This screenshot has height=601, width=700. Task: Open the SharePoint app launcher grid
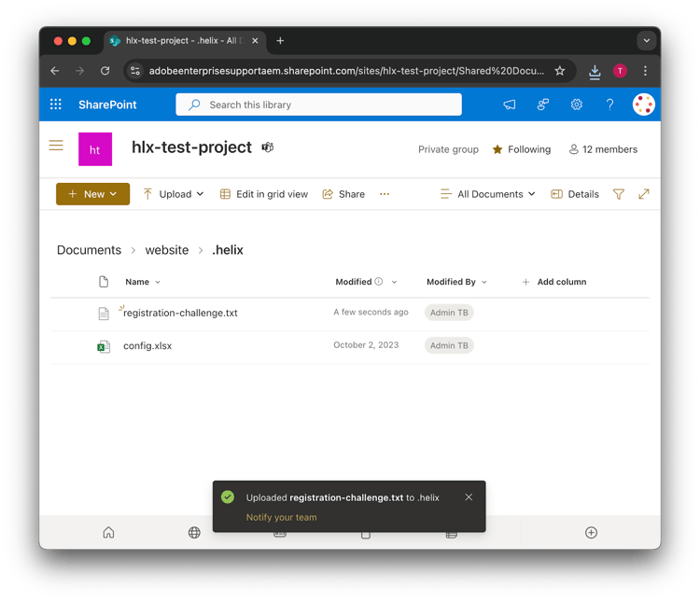[56, 105]
